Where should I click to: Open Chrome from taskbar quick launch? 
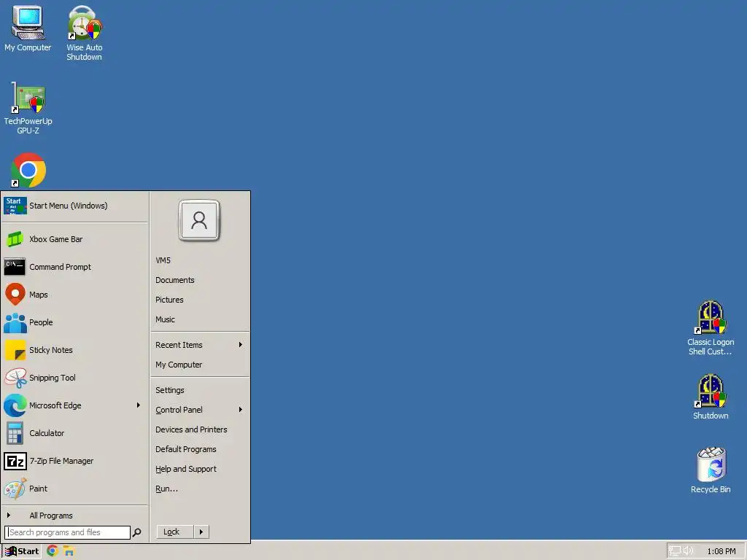click(53, 551)
